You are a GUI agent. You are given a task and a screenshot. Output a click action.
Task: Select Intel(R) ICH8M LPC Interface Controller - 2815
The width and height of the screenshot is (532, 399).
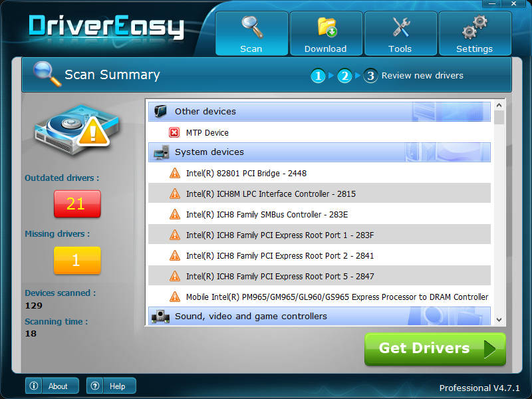[319, 194]
